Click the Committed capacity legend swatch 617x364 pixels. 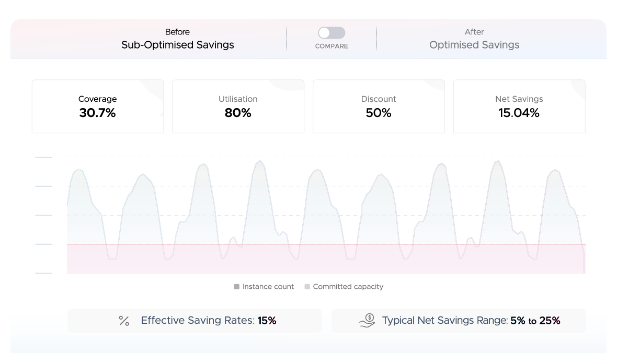coord(307,287)
